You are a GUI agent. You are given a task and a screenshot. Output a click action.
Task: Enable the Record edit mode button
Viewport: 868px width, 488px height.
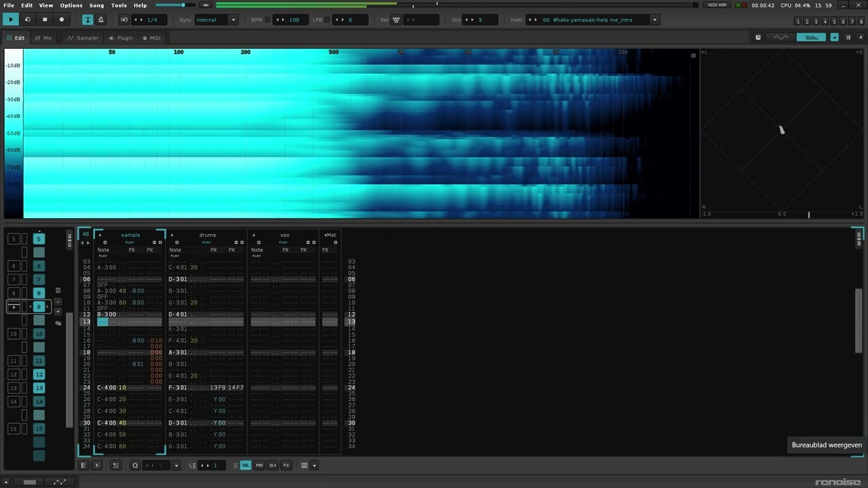tap(62, 20)
